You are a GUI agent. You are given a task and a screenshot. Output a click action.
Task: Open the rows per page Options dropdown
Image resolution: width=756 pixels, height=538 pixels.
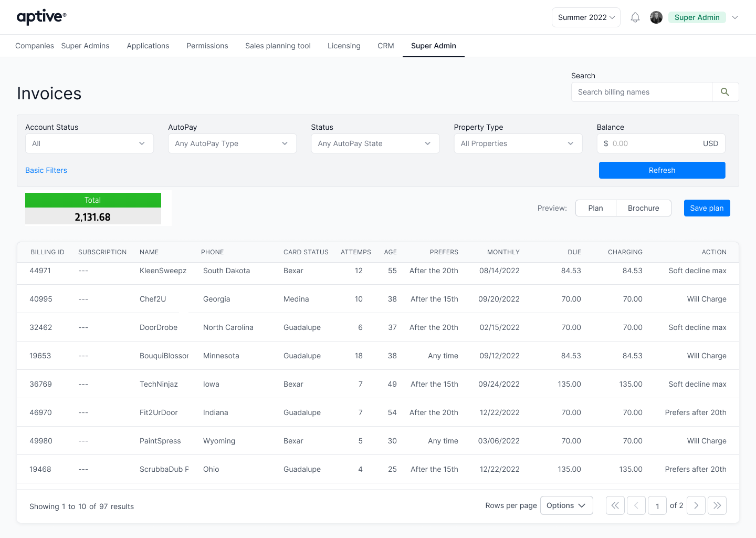pyautogui.click(x=566, y=505)
